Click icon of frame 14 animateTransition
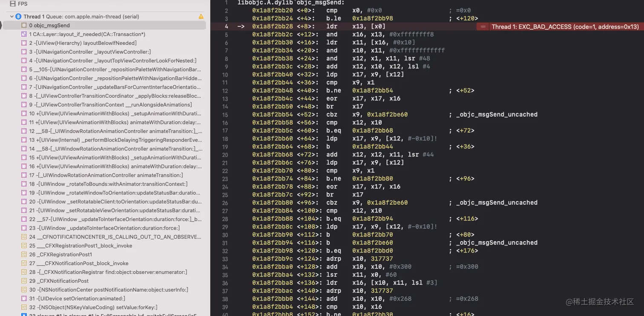Image resolution: width=644 pixels, height=316 pixels. point(24,149)
